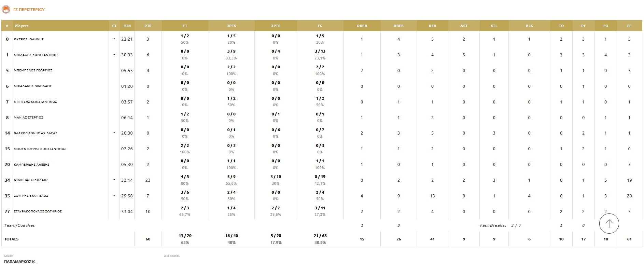Open player ΦΙΛΙΠΠΑΣ ΝΙΚΟΛΑΟΣ profile
The height and width of the screenshot is (264, 644).
tap(31, 180)
